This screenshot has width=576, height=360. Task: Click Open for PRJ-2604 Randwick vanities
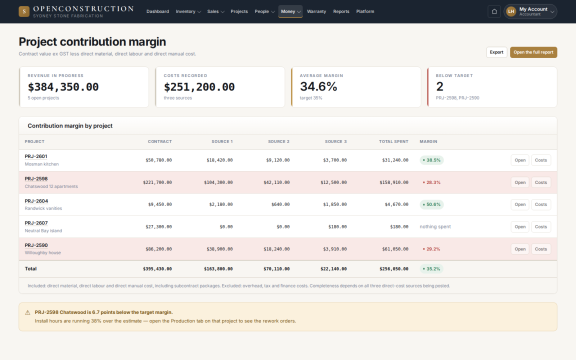point(520,204)
